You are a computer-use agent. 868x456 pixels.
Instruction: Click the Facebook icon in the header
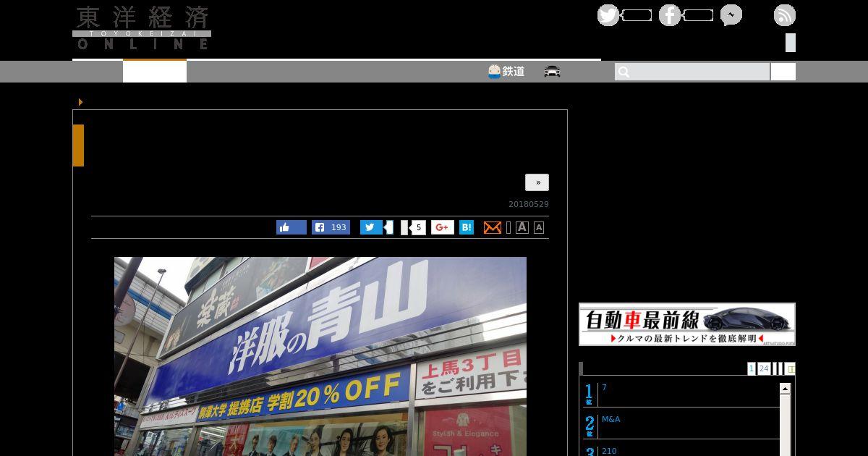tap(670, 15)
